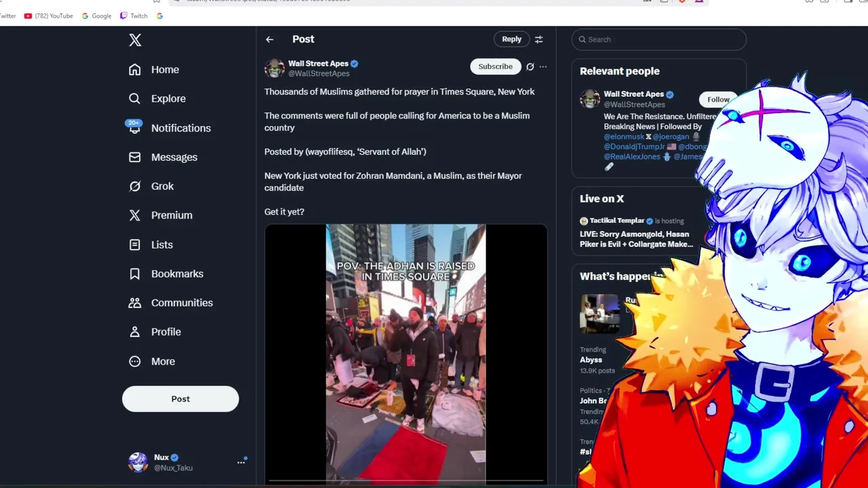The height and width of the screenshot is (488, 868).
Task: Open account menu dots next to Nux
Action: 241,462
